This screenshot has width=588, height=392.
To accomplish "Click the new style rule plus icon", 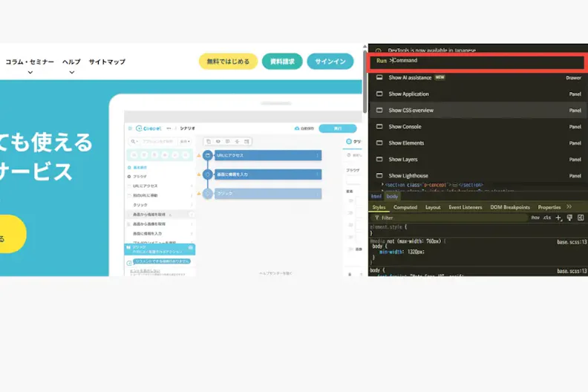I will [x=558, y=218].
